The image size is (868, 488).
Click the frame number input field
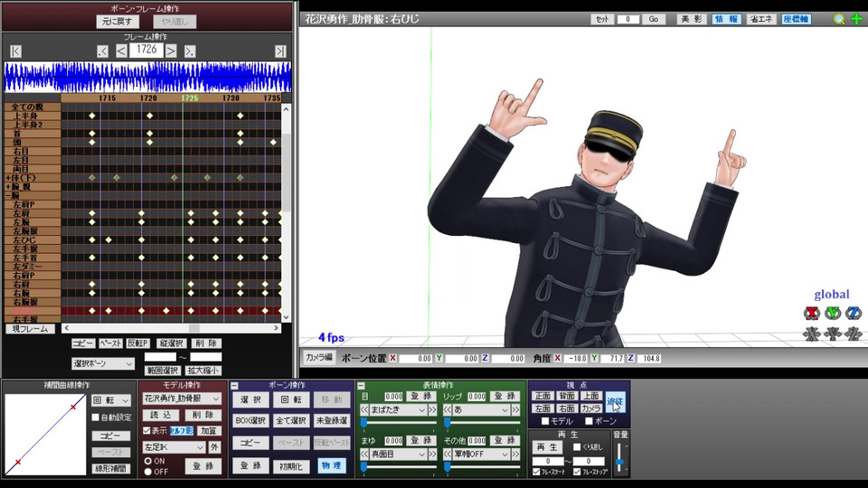tap(146, 51)
